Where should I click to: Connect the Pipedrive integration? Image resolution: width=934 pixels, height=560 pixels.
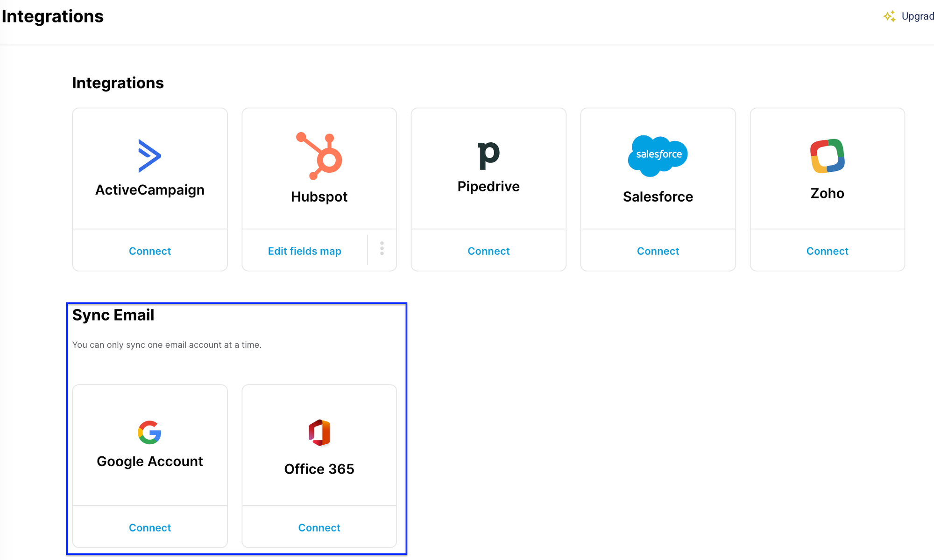[488, 251]
